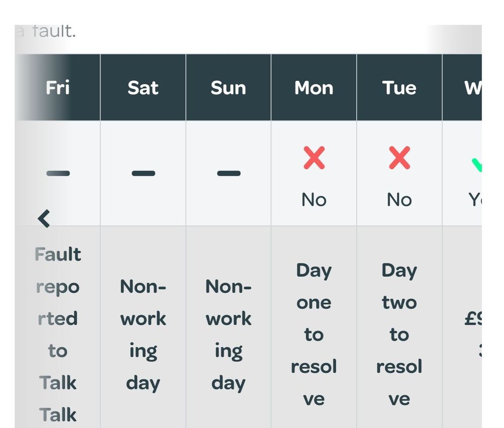Click the red X icon under Mon
The image size is (504, 428).
tap(314, 158)
